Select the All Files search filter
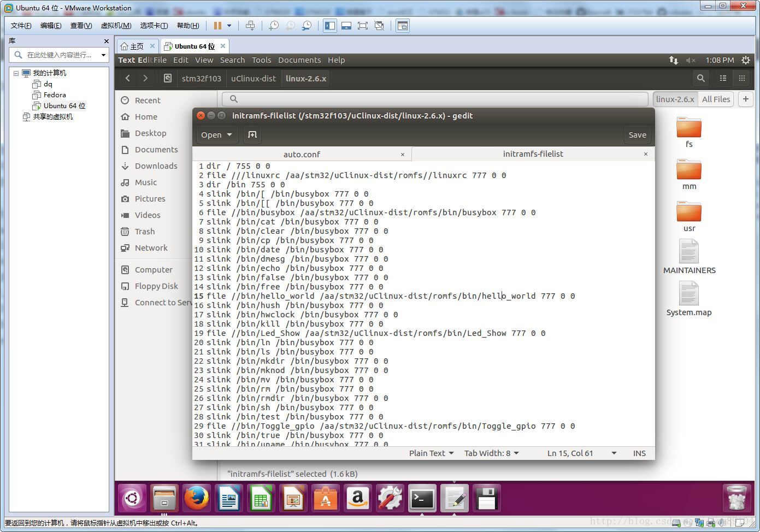Viewport: 760px width, 532px height. click(716, 99)
